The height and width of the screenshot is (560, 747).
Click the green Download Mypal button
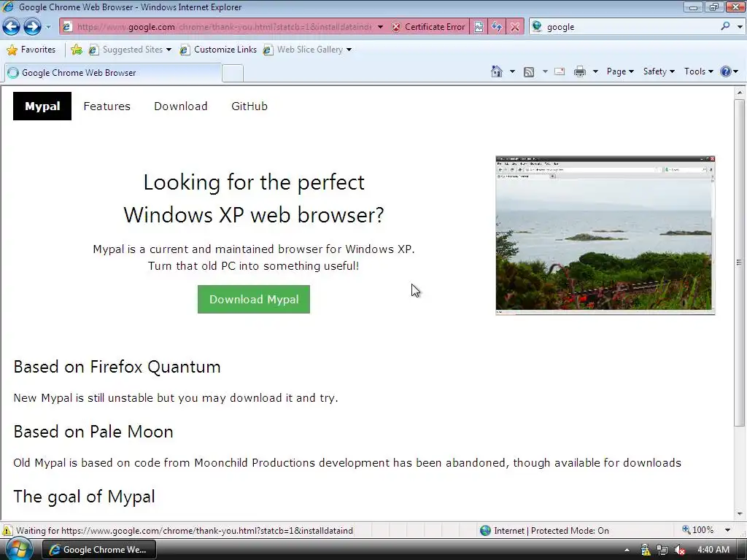pyautogui.click(x=254, y=300)
